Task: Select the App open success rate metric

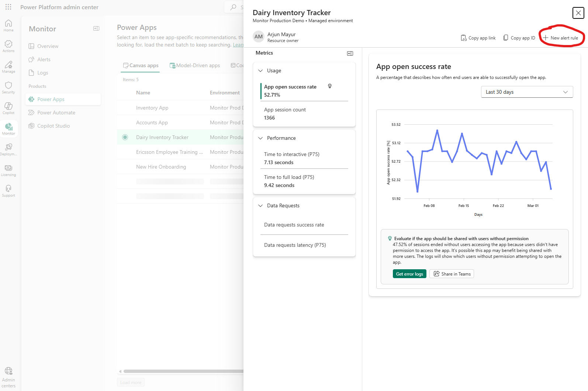Action: point(304,91)
